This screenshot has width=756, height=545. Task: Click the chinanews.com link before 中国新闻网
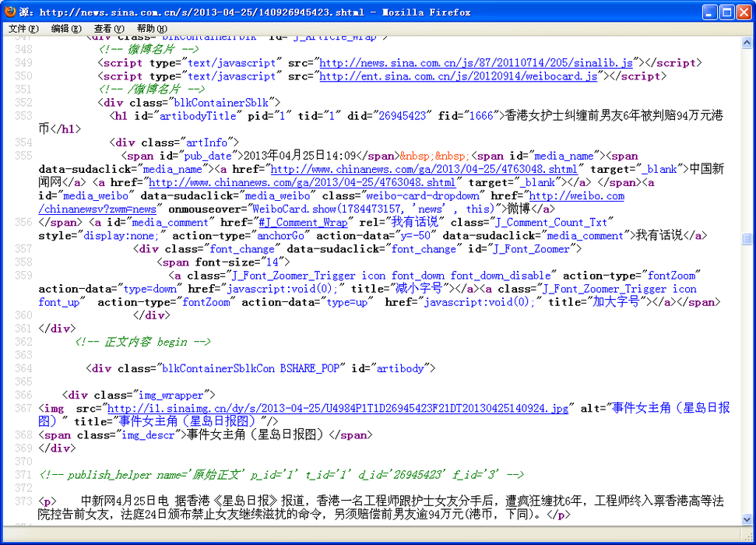pos(424,169)
